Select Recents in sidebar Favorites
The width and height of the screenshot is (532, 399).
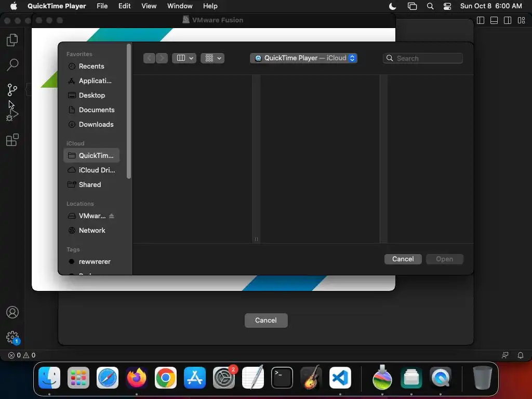click(x=91, y=66)
